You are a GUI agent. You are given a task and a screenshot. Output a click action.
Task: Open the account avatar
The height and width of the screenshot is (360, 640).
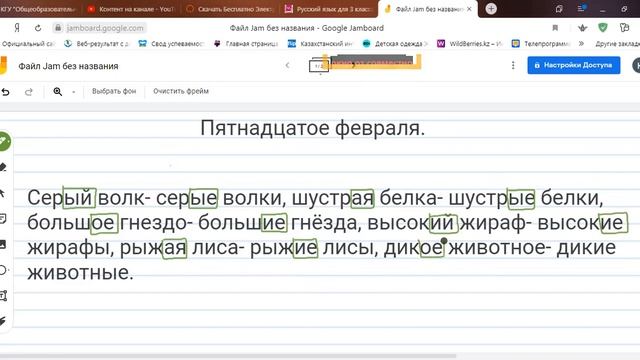(636, 65)
